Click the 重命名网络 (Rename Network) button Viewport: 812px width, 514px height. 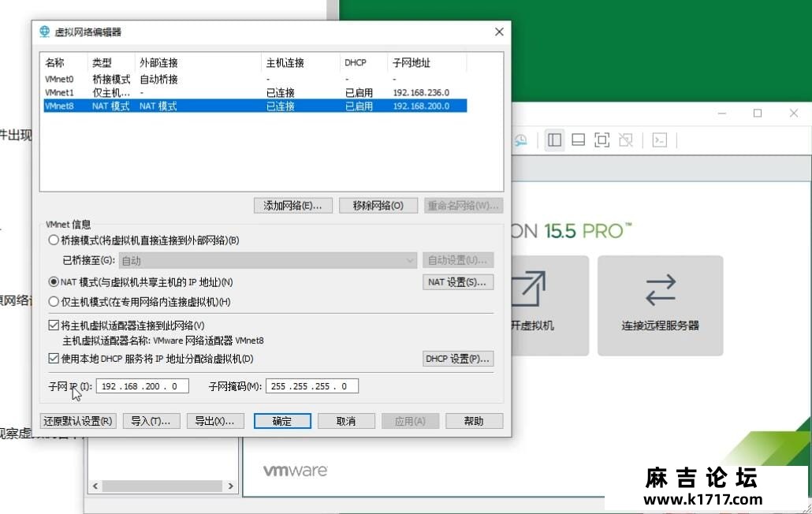pos(463,206)
